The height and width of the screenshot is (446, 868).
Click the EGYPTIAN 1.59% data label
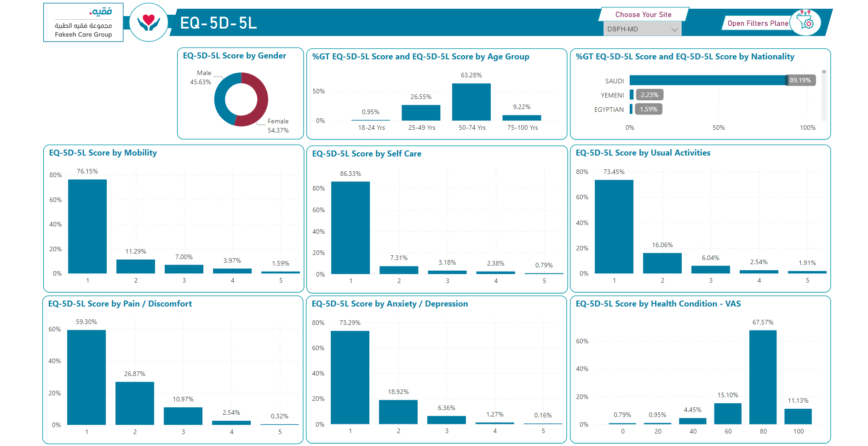pos(649,109)
